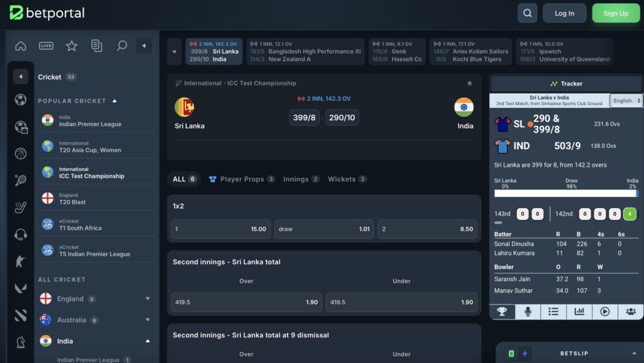Select Over 419.5 Sri Lanka total
Viewport: 644px width, 363px height.
[247, 302]
